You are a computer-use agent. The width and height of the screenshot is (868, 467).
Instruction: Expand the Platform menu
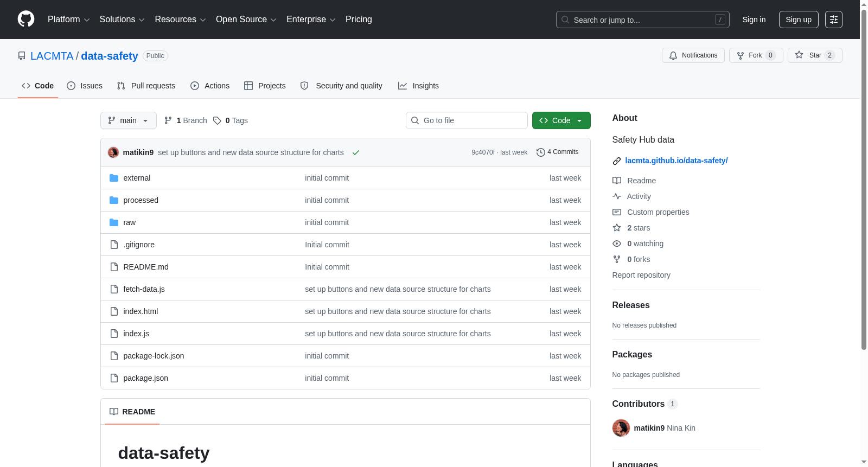(68, 20)
